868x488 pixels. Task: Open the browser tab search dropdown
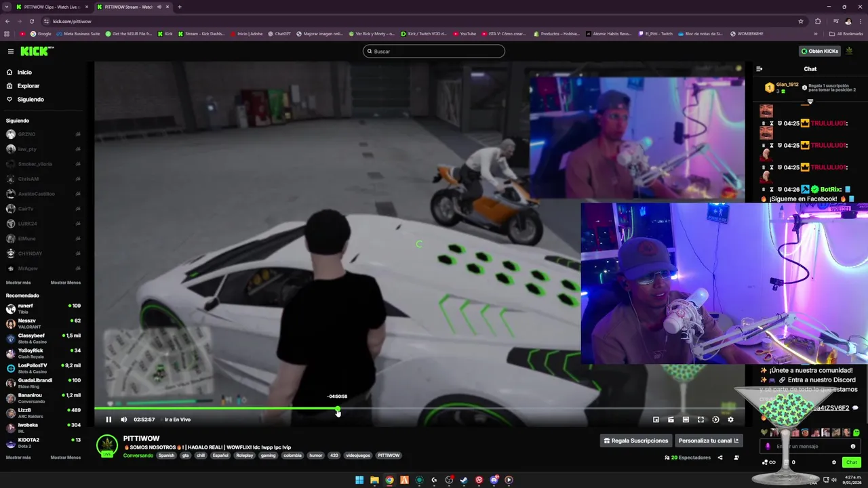[6, 7]
